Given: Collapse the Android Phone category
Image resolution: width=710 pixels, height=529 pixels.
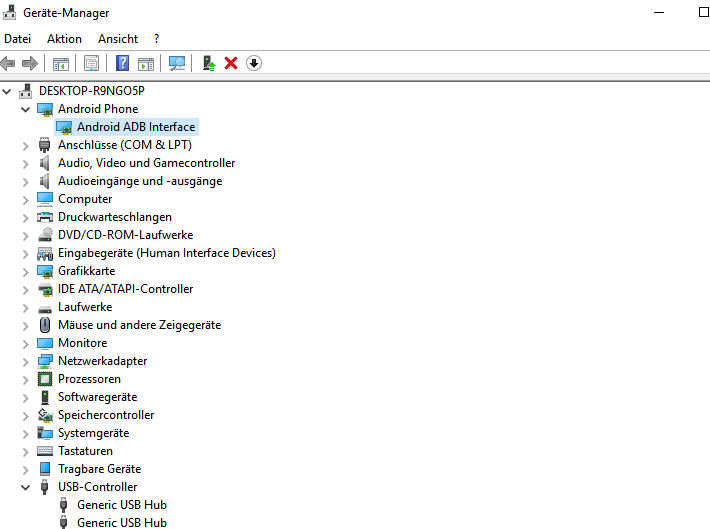Looking at the screenshot, I should pyautogui.click(x=25, y=110).
